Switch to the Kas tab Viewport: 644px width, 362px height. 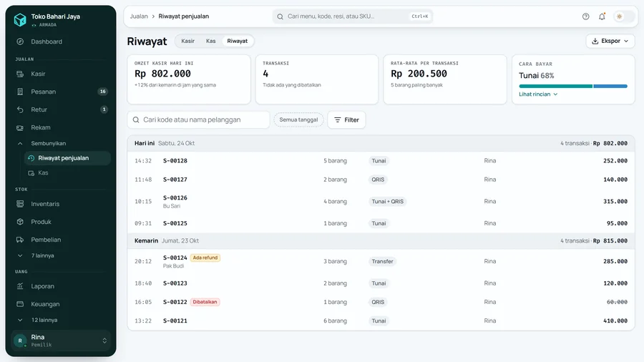pos(210,41)
